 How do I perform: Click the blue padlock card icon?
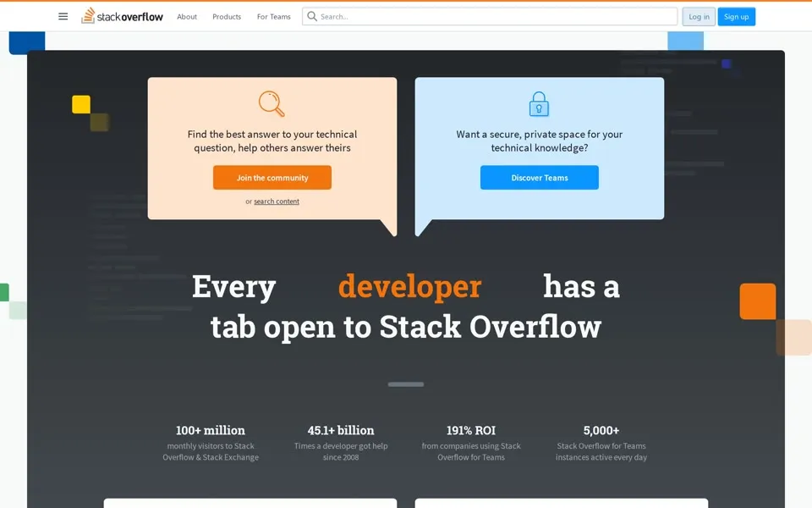point(539,103)
